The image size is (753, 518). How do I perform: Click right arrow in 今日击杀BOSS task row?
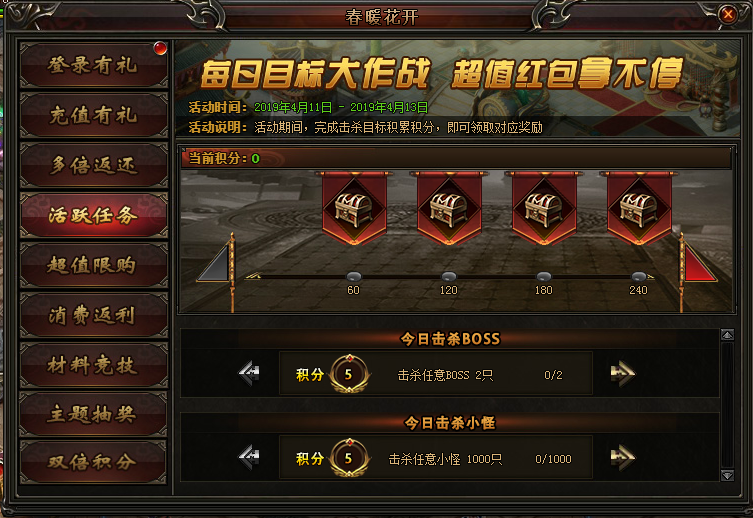pyautogui.click(x=623, y=373)
